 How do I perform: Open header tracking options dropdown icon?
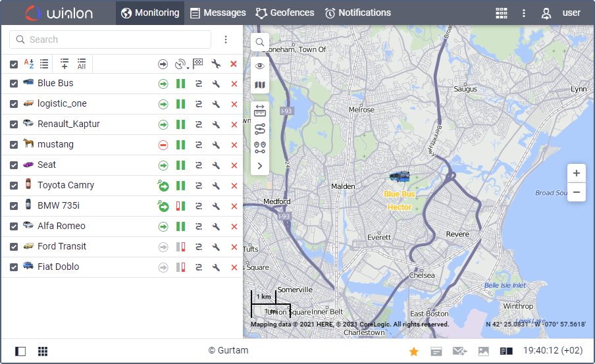click(182, 64)
